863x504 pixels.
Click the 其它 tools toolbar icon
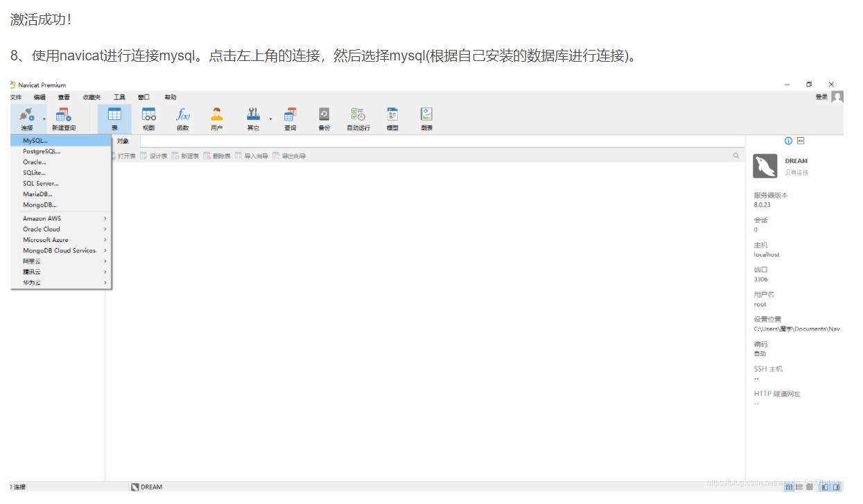coord(253,119)
